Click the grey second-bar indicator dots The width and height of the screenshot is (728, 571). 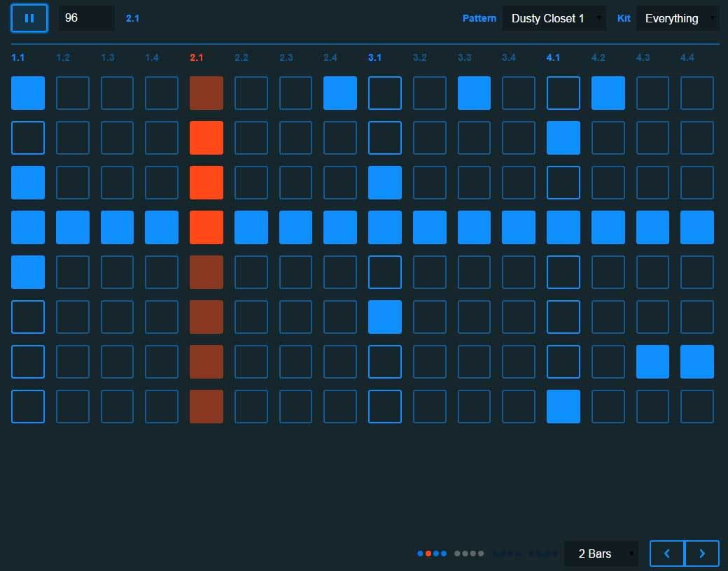[x=469, y=554]
